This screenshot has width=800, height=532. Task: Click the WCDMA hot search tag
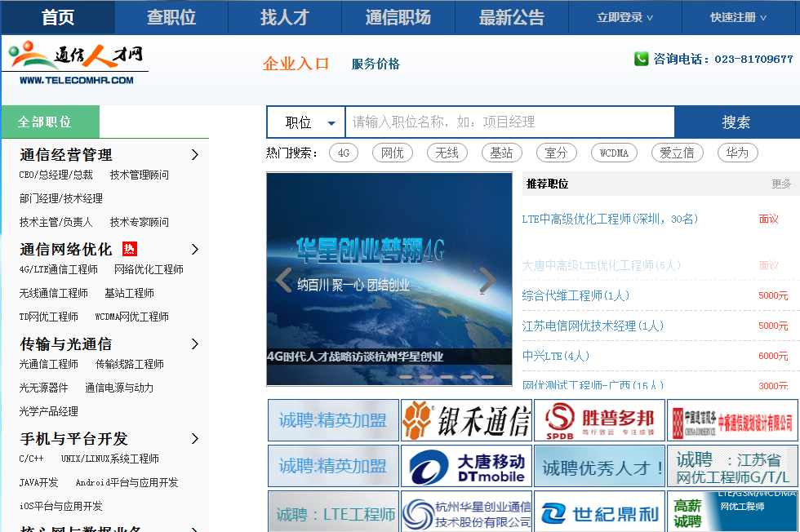point(614,153)
